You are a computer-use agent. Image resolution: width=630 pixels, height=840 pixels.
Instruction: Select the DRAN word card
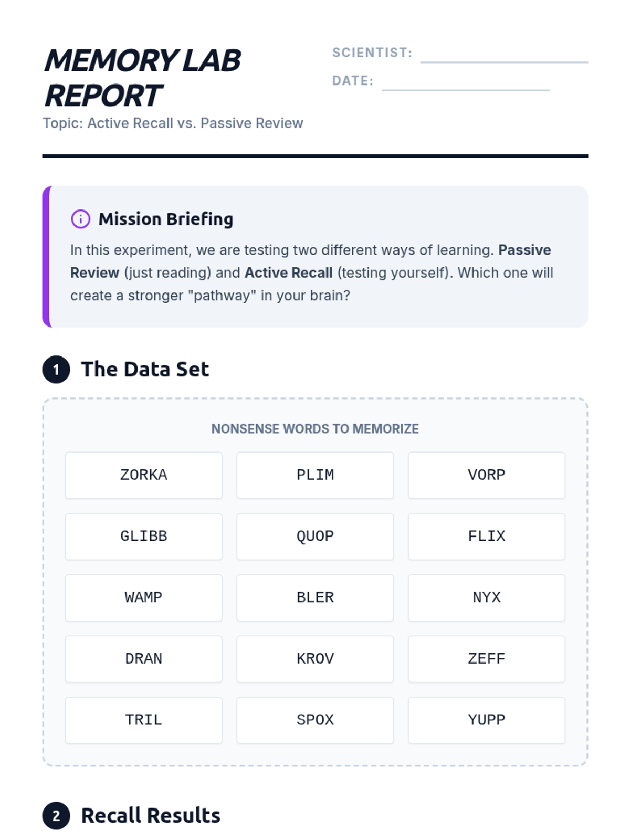(143, 659)
